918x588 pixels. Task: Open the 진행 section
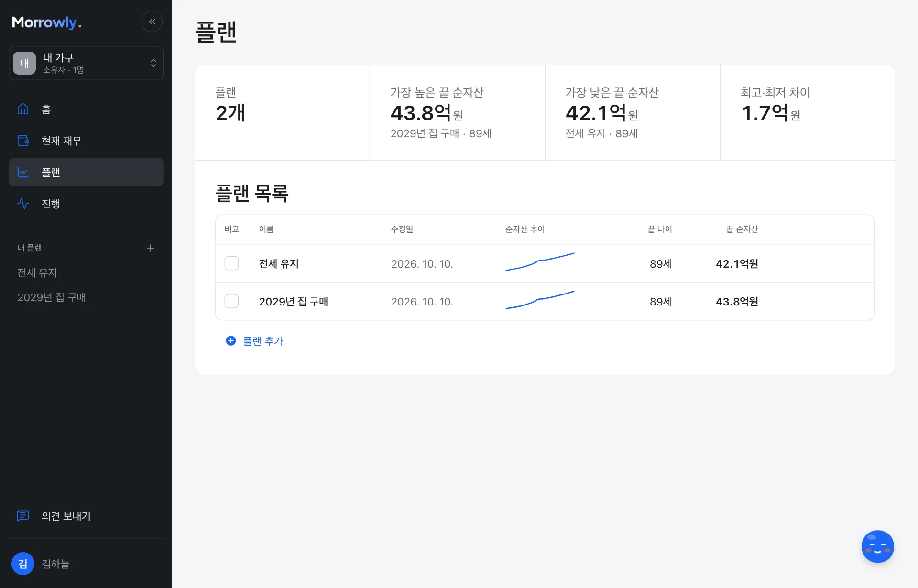(x=86, y=204)
